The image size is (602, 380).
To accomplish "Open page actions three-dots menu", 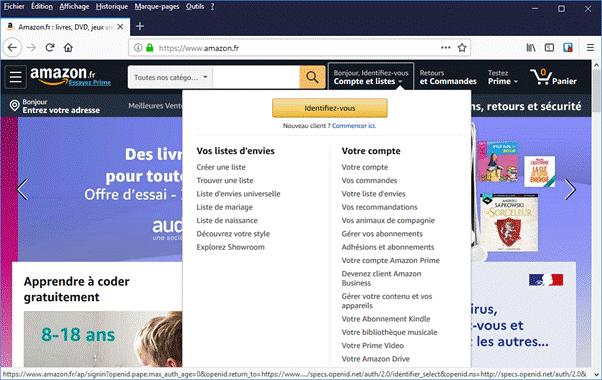I will (446, 48).
